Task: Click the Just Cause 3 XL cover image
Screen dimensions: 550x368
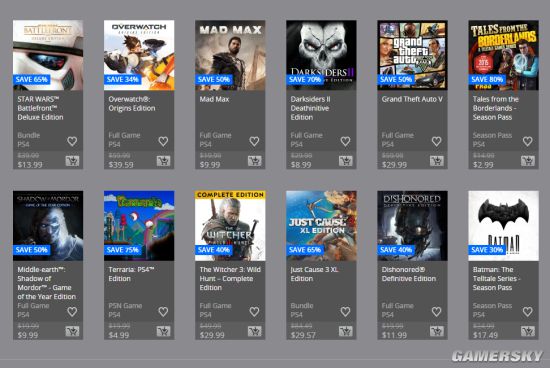Action: coord(321,226)
